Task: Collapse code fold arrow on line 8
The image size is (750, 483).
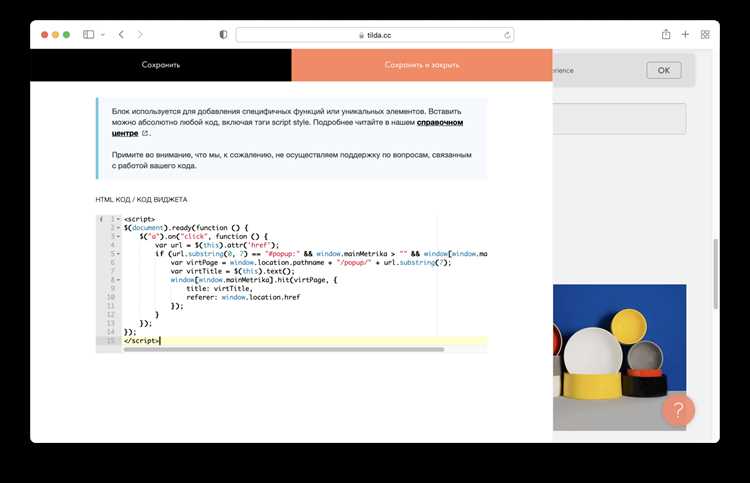Action: (x=119, y=280)
